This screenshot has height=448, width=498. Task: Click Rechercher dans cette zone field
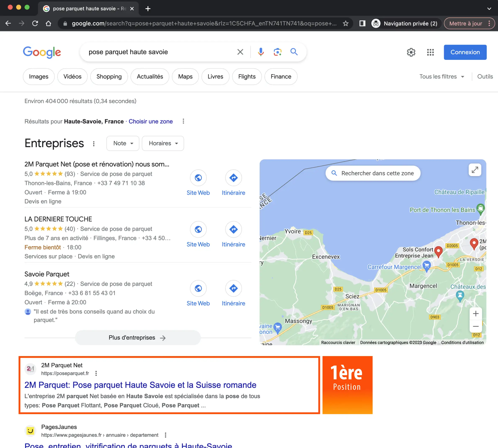pos(373,173)
